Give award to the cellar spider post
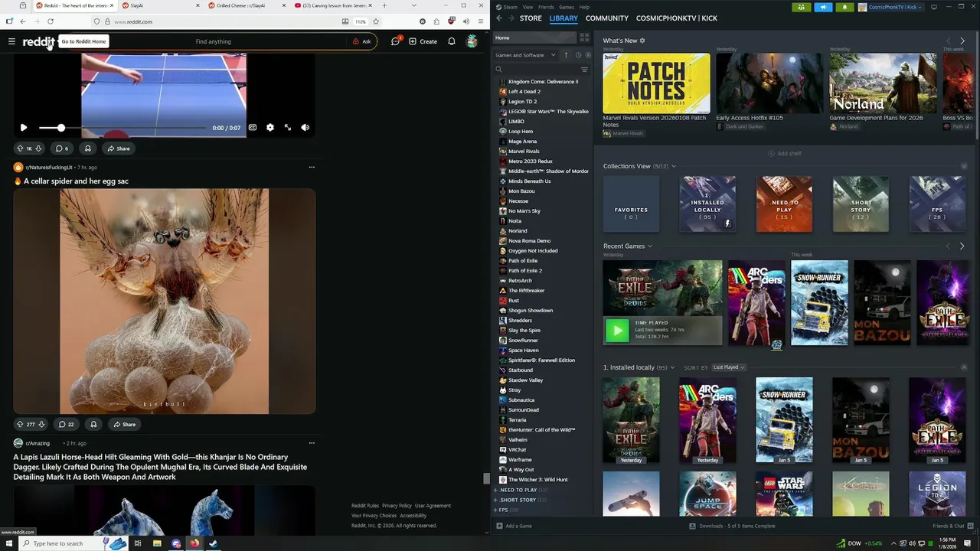This screenshot has height=551, width=980. pyautogui.click(x=93, y=424)
